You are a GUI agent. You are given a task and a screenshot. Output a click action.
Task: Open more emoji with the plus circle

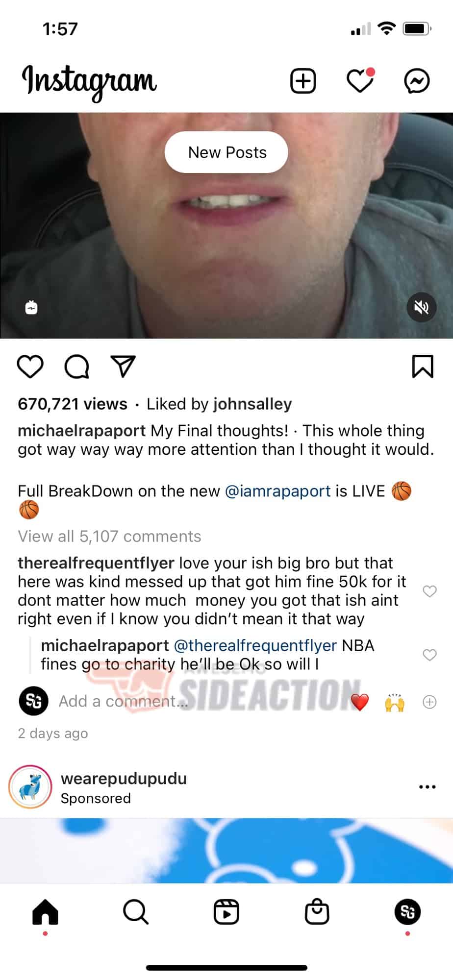point(429,702)
